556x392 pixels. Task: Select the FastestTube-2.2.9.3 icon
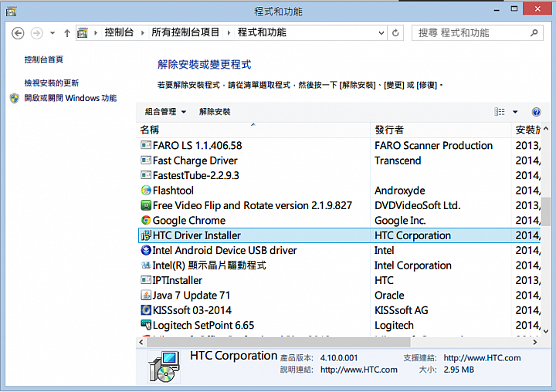point(146,175)
